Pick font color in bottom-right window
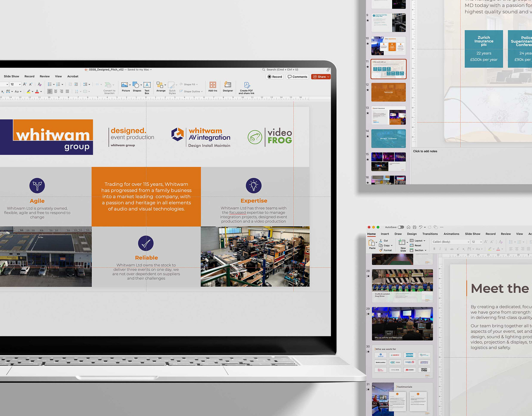The width and height of the screenshot is (532, 416). 498,249
